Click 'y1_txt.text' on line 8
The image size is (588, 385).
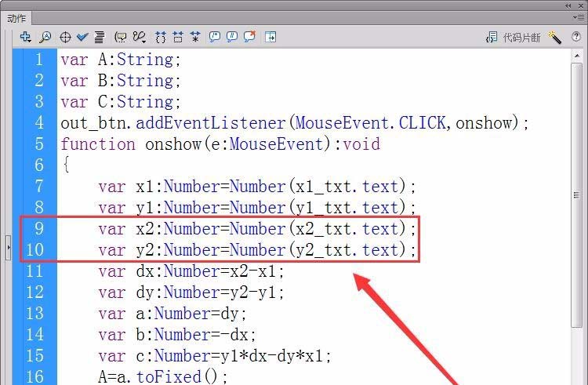click(x=347, y=208)
